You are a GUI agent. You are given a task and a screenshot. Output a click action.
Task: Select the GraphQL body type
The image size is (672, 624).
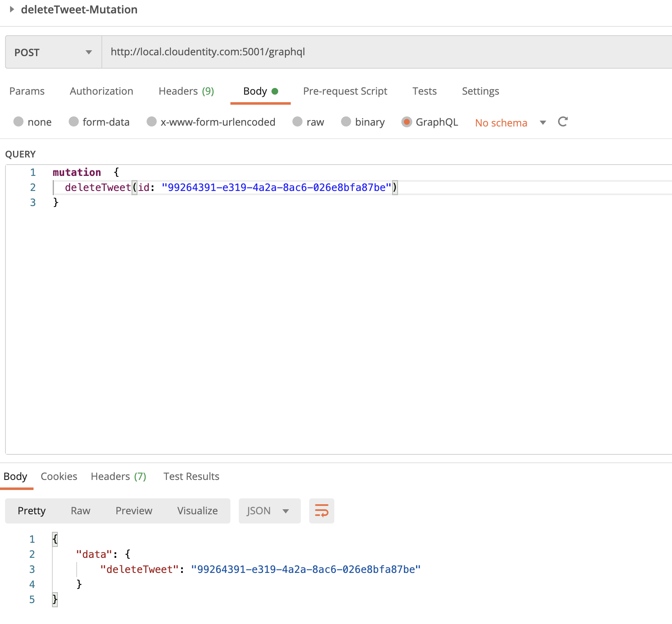406,121
